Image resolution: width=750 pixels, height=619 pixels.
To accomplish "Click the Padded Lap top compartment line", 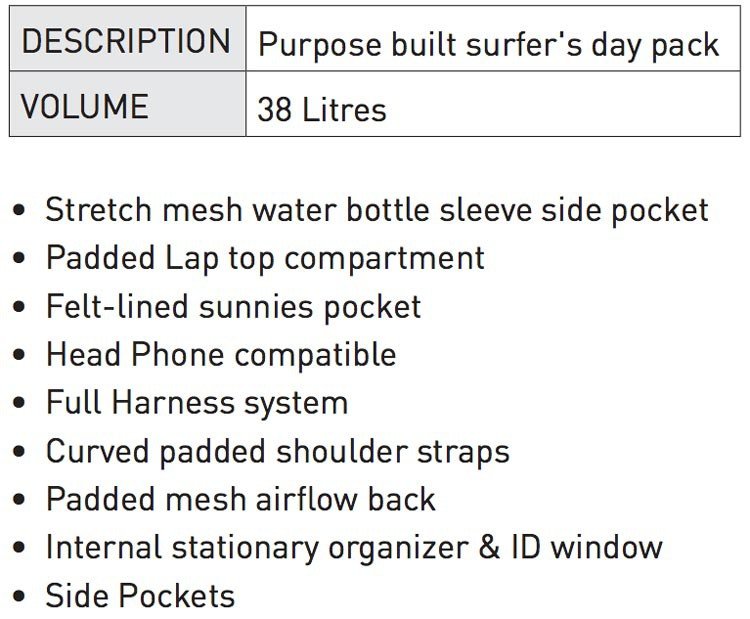I will [265, 258].
